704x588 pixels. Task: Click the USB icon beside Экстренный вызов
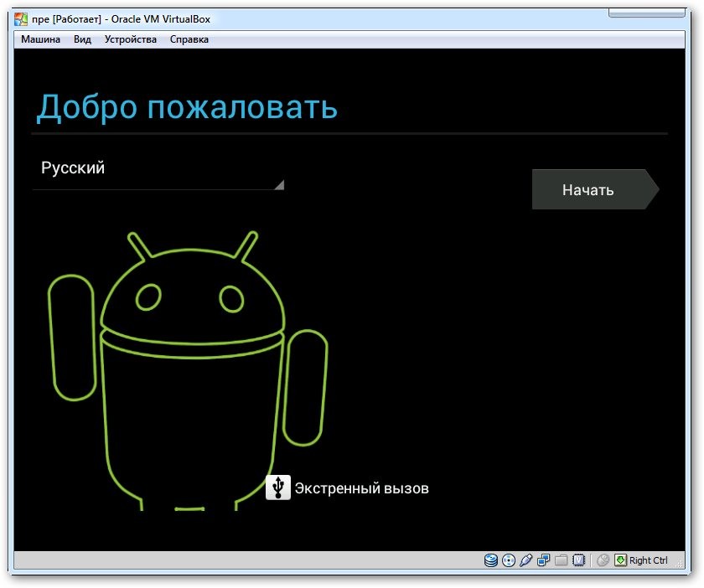(x=278, y=487)
